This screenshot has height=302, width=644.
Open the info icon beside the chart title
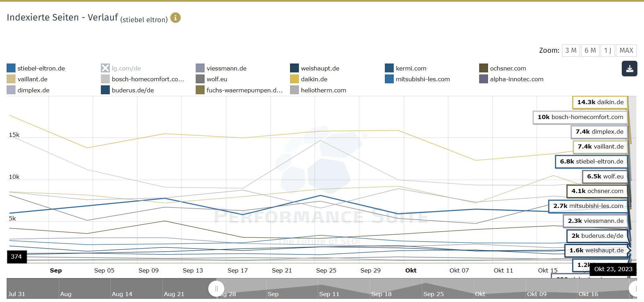point(175,18)
